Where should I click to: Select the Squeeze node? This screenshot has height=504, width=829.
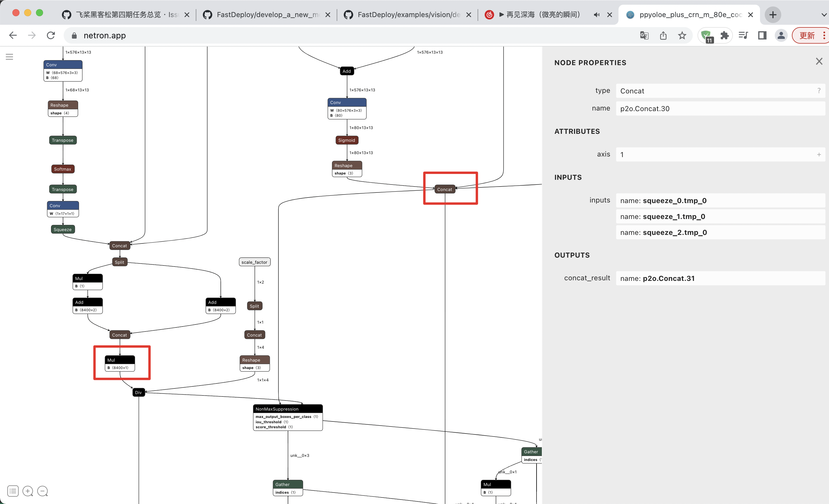tap(62, 230)
